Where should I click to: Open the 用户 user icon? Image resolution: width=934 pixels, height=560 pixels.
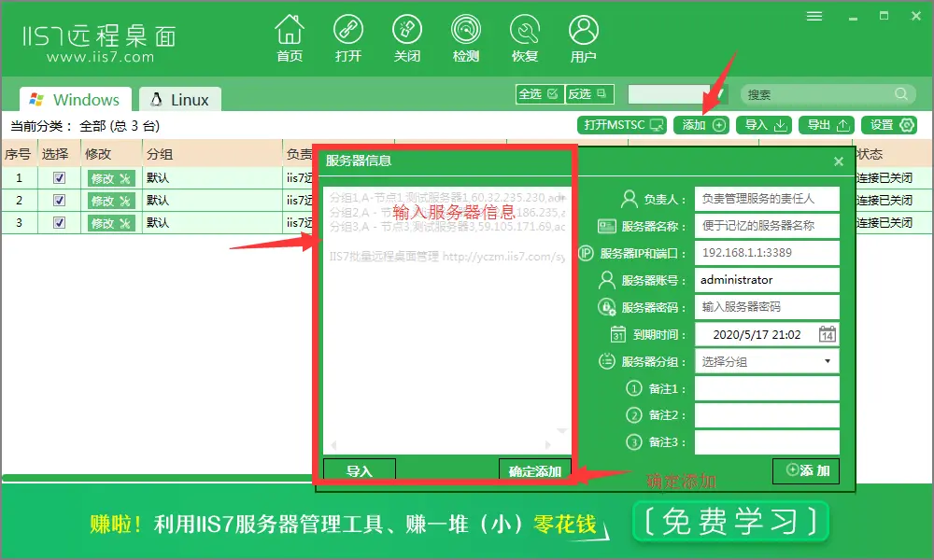pyautogui.click(x=583, y=38)
